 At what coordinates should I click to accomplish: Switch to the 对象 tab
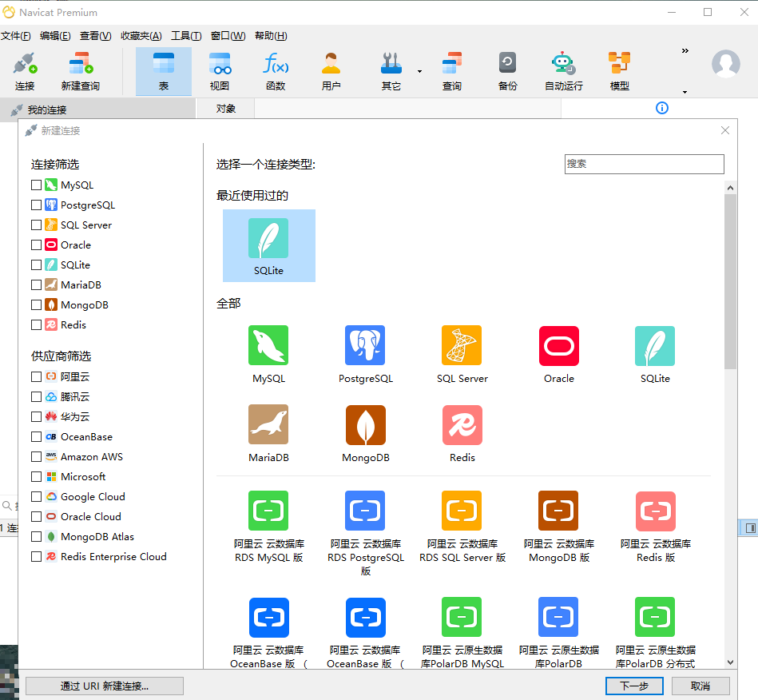pyautogui.click(x=226, y=109)
